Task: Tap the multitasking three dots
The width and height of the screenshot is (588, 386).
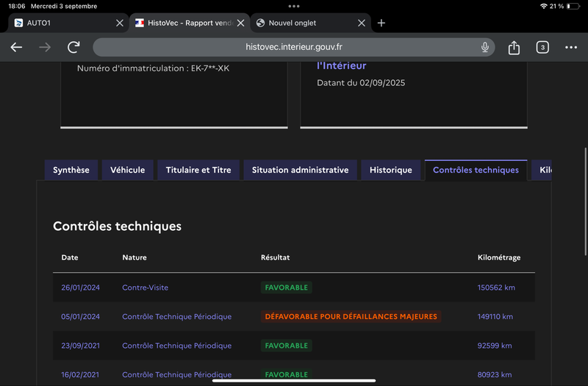Action: (x=293, y=6)
